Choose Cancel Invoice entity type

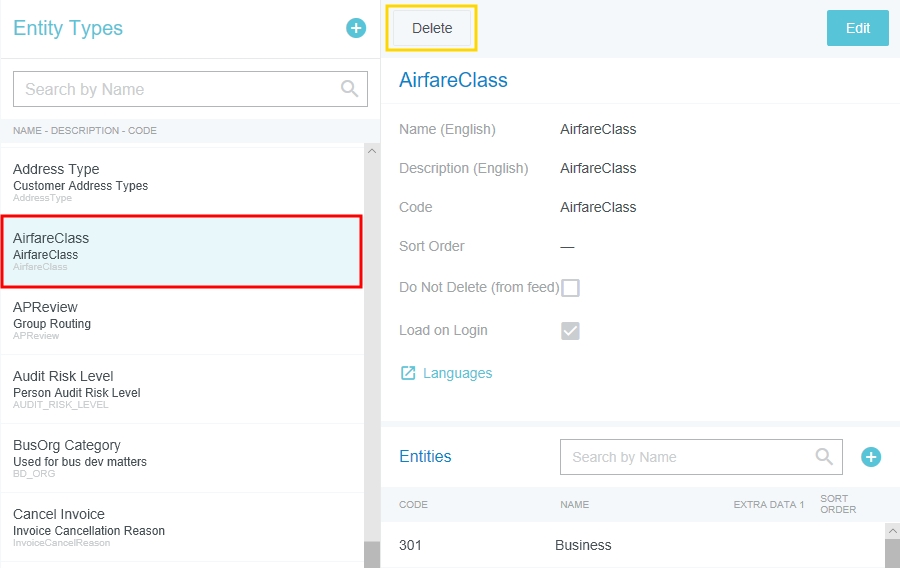point(180,527)
